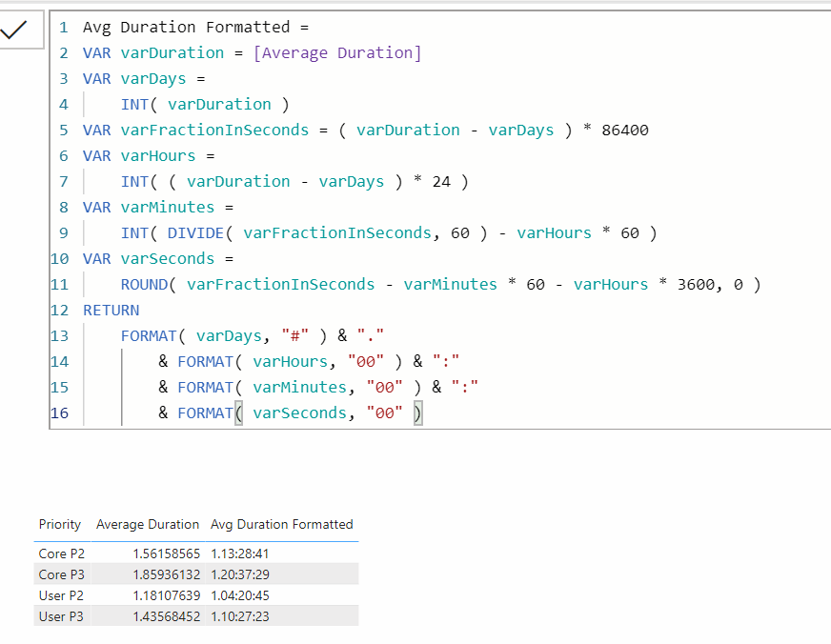Click the formatted value 1.04:20:45

240,595
